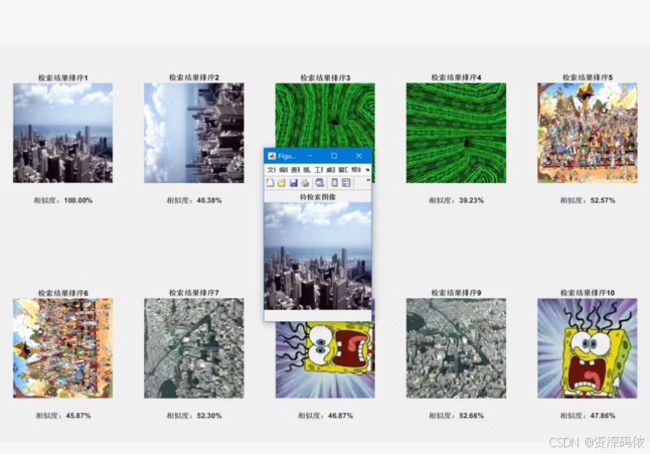Viewport: 650px width, 454px height.
Task: Expand the menu bar overflow arrow
Action: [368, 170]
